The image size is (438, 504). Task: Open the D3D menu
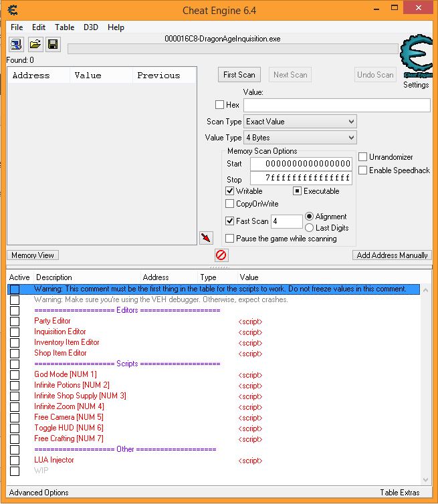[x=91, y=27]
